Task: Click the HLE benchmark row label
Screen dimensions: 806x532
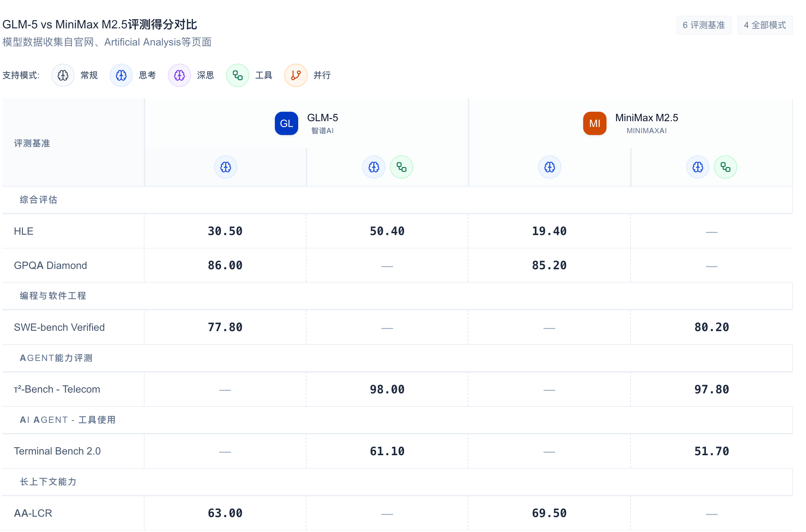Action: (x=24, y=231)
